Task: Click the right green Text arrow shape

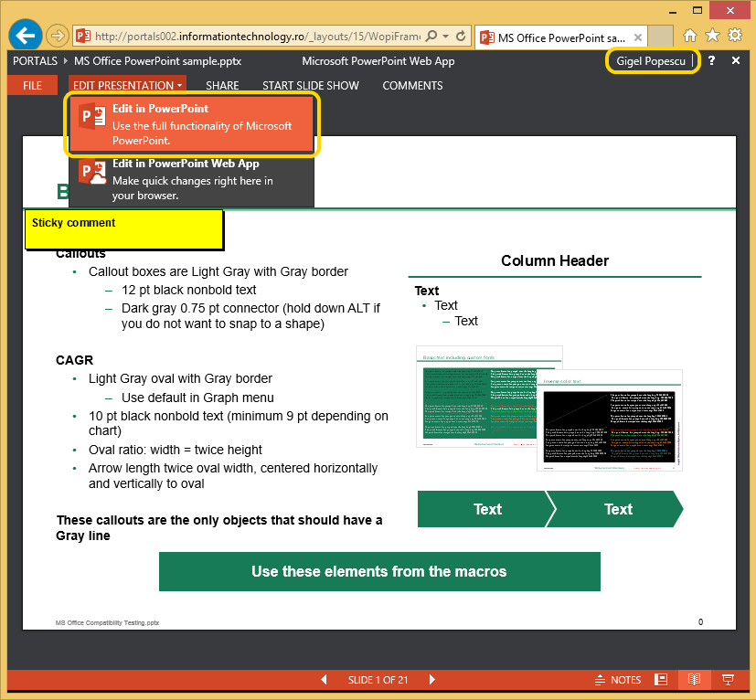Action: tap(616, 509)
